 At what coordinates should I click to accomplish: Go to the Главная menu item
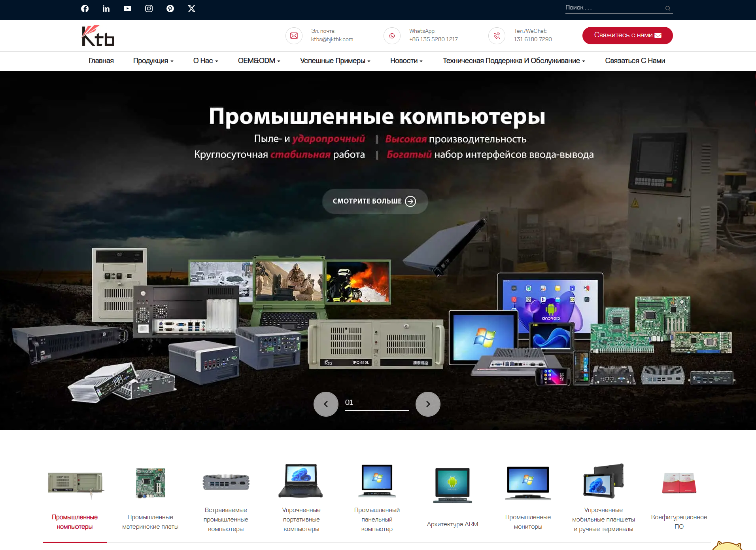click(101, 61)
